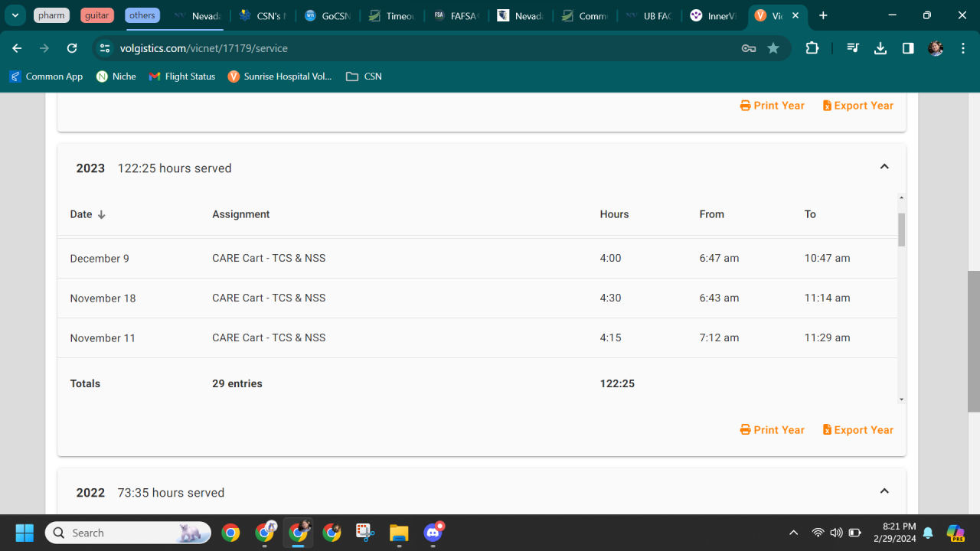Screen dimensions: 980x551
Task: Show hidden system tray icons
Action: [793, 533]
